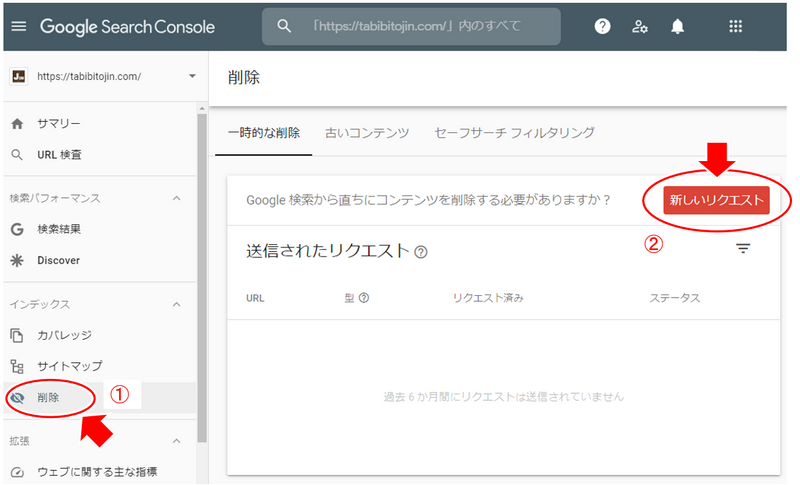The width and height of the screenshot is (800, 485).
Task: Open the user settings icon
Action: point(640,26)
